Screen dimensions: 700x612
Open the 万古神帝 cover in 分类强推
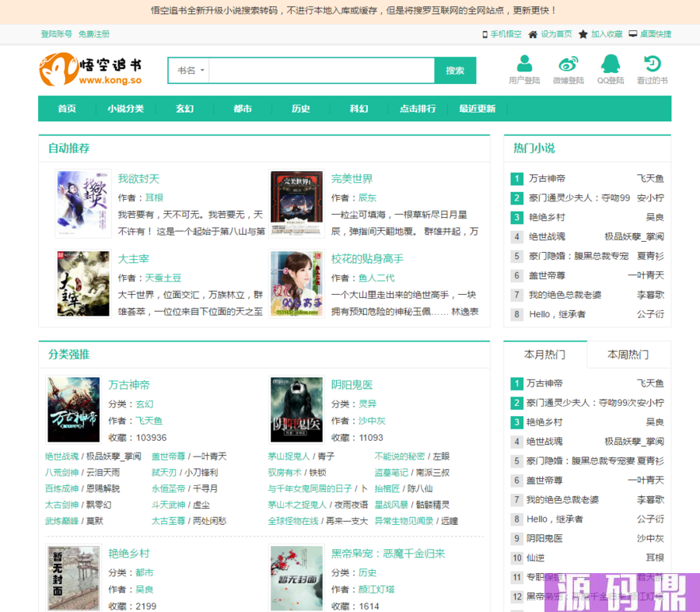click(74, 409)
